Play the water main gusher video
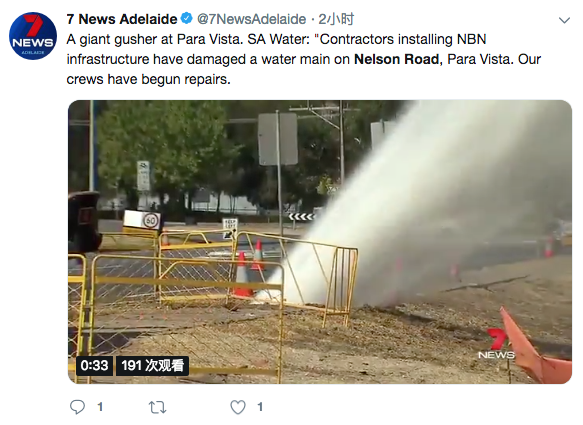583x425 pixels. tap(320, 242)
